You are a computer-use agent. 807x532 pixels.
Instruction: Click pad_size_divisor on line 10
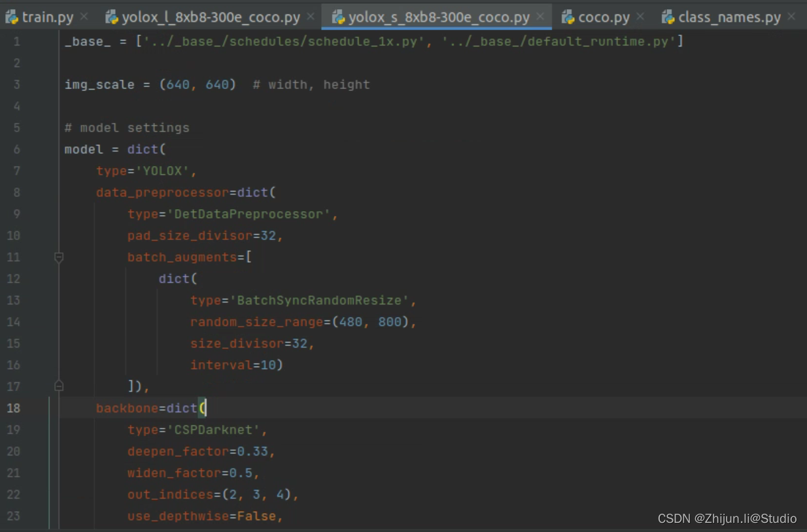[x=190, y=236]
